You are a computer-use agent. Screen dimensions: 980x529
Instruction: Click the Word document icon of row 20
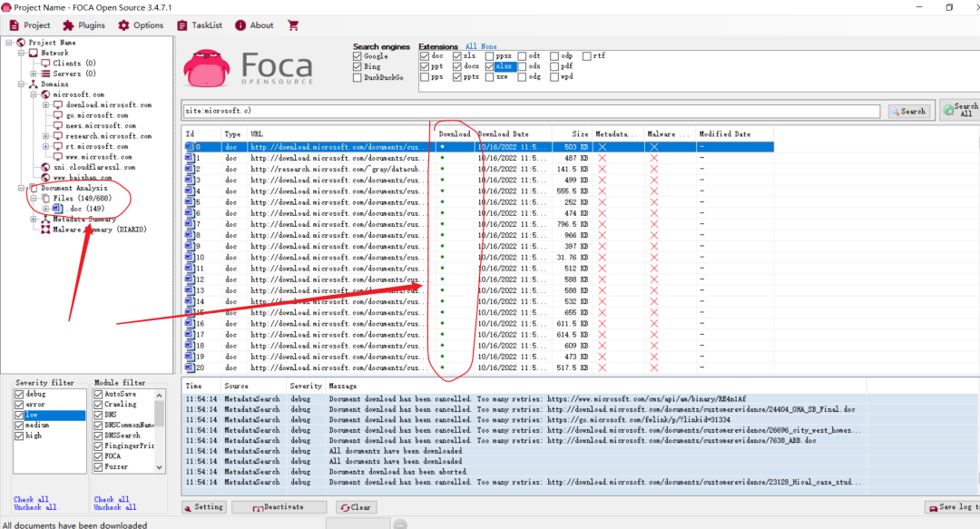[x=190, y=367]
